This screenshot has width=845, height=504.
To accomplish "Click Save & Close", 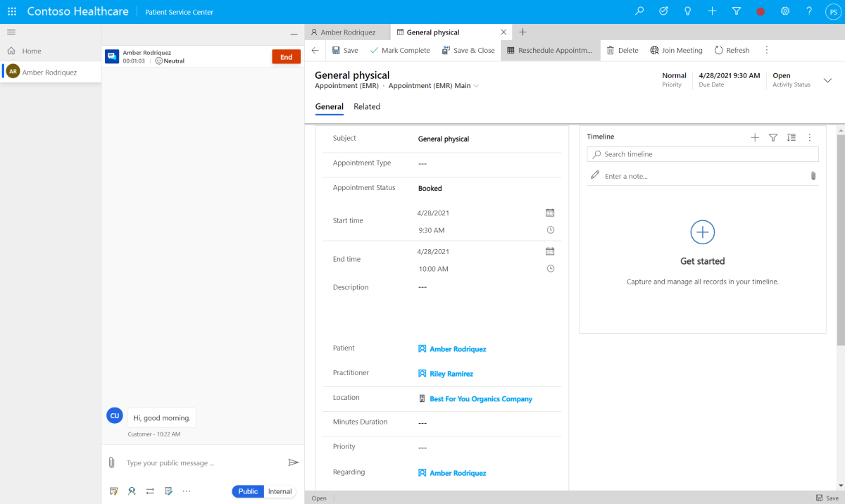I will click(468, 51).
